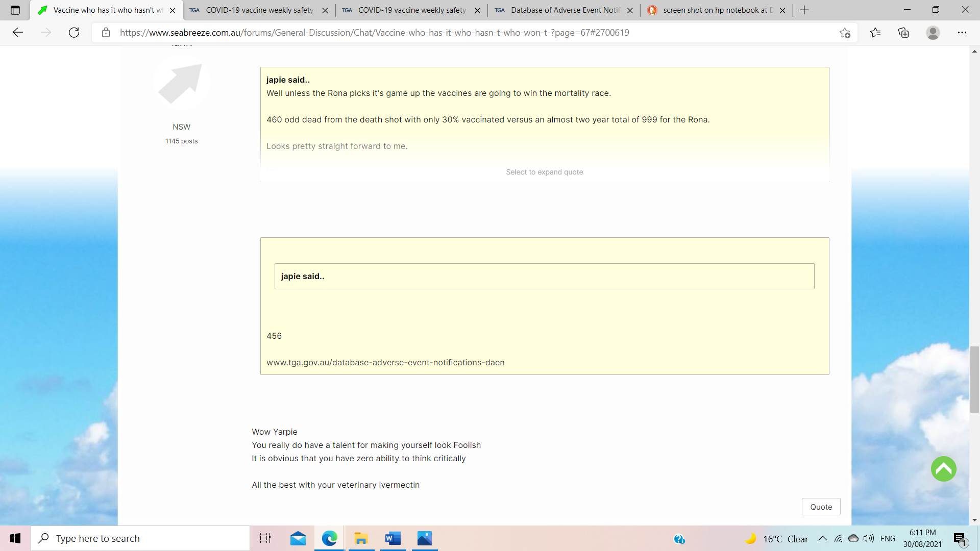Add page to favorites star icon
The height and width of the screenshot is (551, 980).
click(845, 33)
